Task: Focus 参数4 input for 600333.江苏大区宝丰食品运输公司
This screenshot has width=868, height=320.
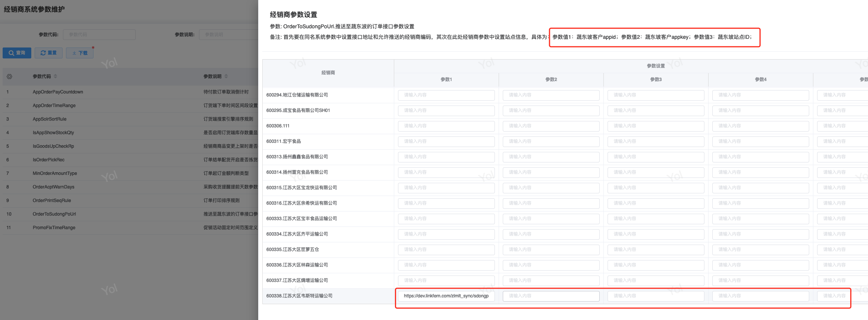Action: point(761,219)
